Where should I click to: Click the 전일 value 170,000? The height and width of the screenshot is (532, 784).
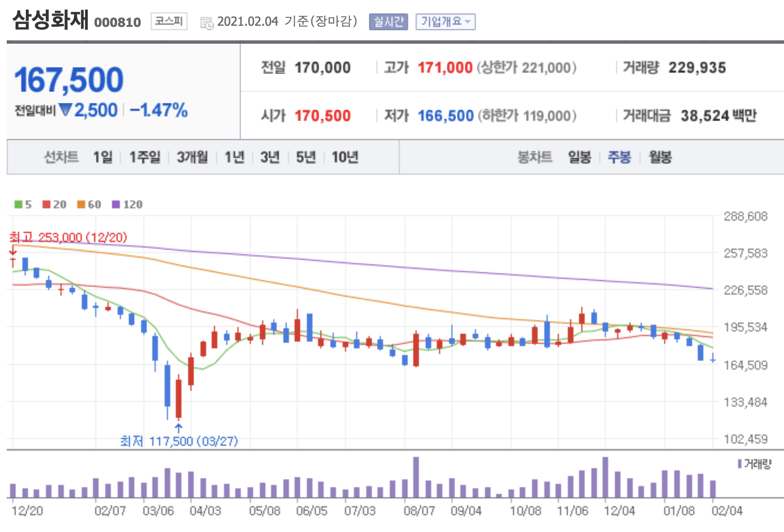(x=323, y=68)
